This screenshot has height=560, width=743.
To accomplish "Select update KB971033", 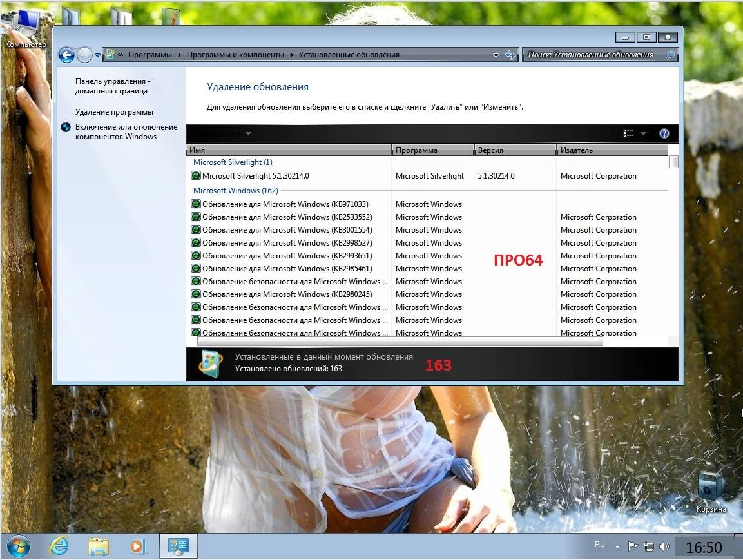I will 285,204.
